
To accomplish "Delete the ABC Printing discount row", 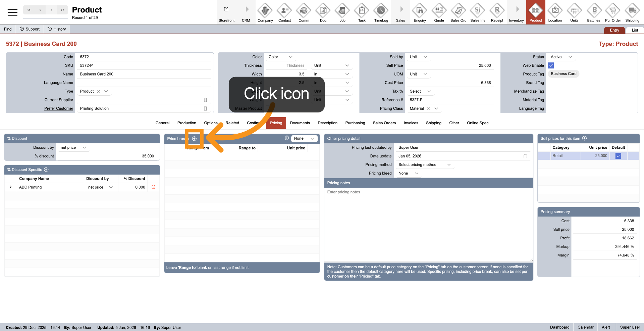I will click(153, 187).
